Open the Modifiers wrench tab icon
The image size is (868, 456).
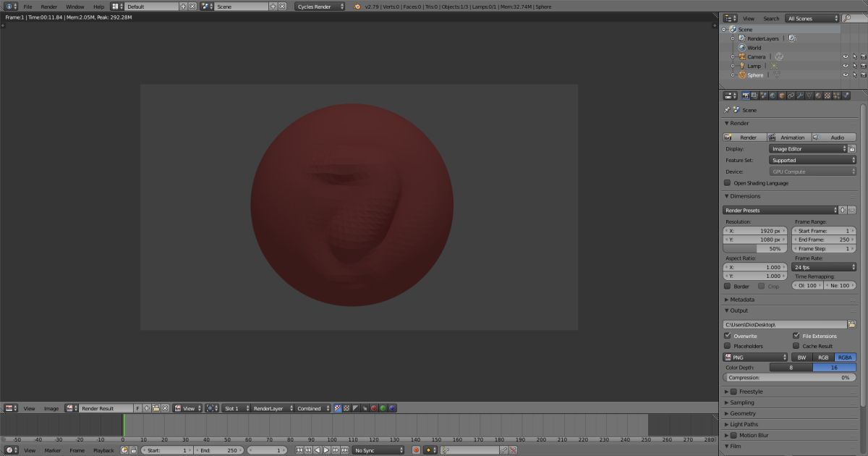click(800, 96)
